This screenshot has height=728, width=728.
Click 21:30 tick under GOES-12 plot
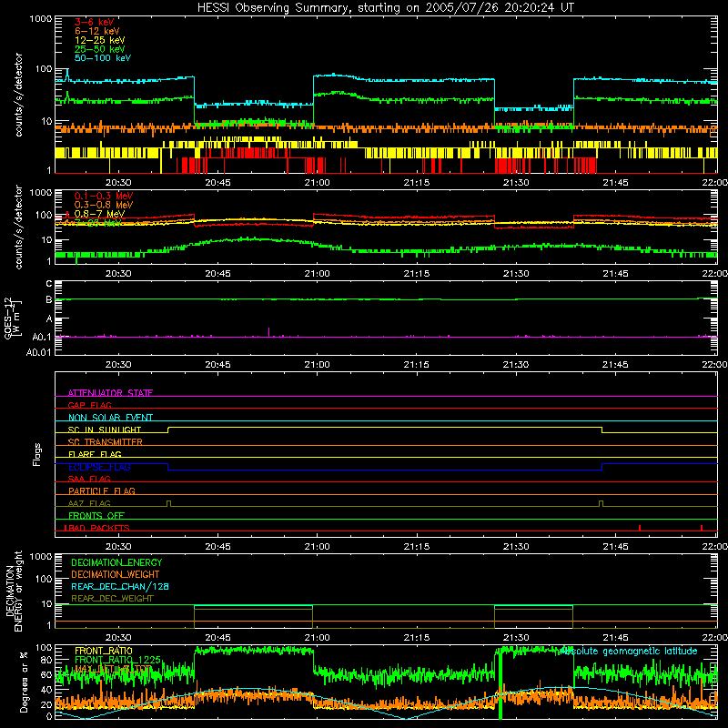516,365
